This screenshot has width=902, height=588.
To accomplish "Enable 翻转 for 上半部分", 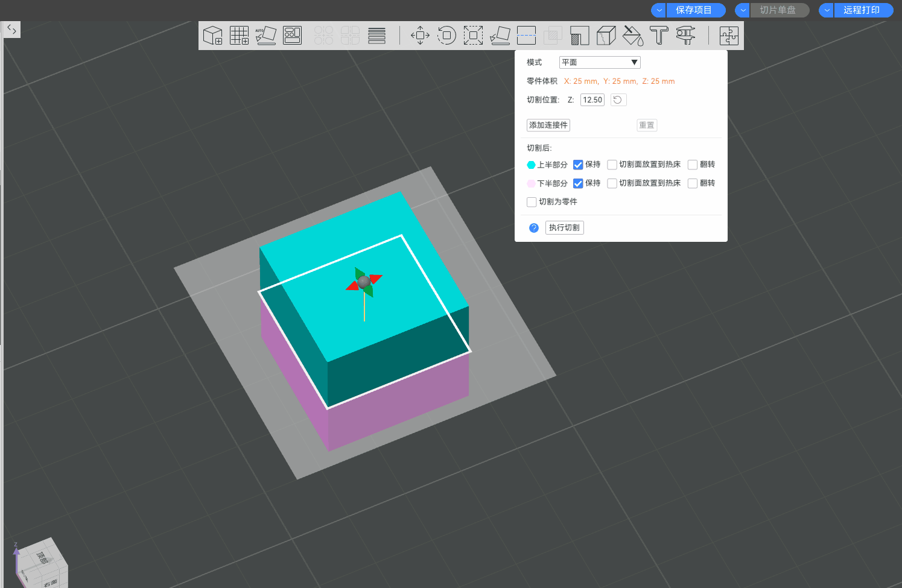I will [693, 165].
